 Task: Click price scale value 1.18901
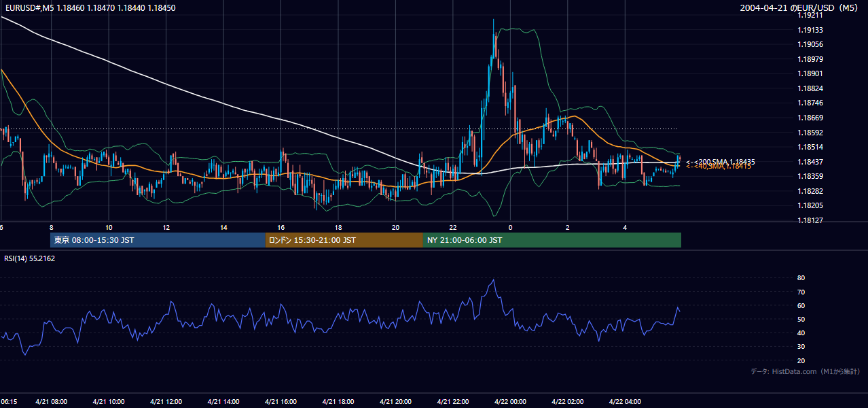pyautogui.click(x=810, y=73)
